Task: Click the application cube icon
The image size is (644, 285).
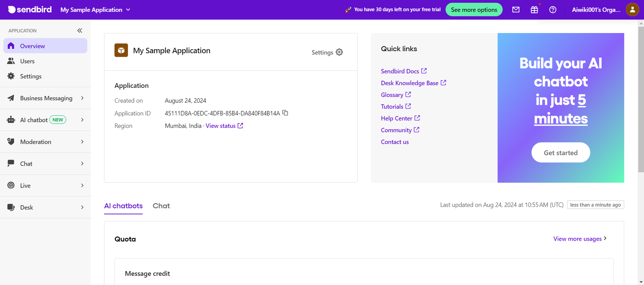Action: click(121, 50)
